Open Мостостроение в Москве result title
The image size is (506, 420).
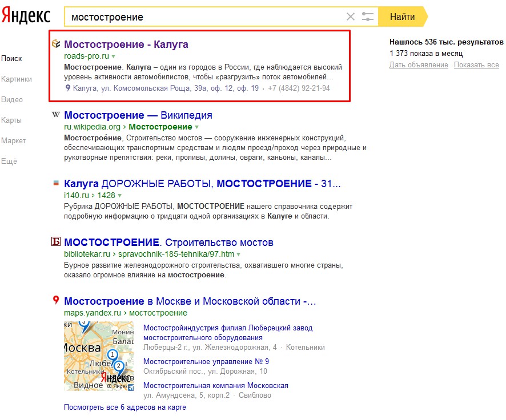click(190, 301)
